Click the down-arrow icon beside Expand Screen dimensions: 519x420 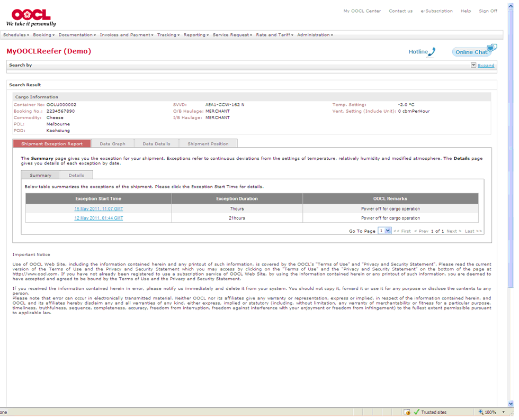[473, 65]
